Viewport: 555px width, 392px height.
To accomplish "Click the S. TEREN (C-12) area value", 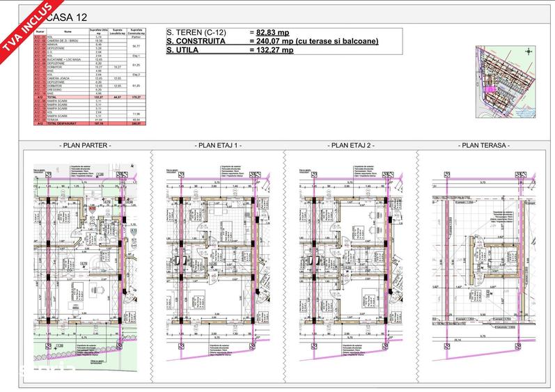I will point(272,33).
